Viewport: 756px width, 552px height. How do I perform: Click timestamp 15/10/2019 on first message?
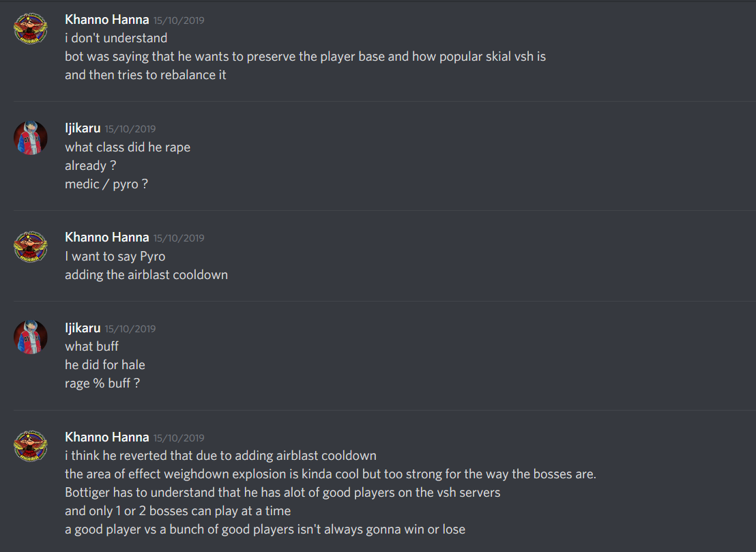click(179, 20)
